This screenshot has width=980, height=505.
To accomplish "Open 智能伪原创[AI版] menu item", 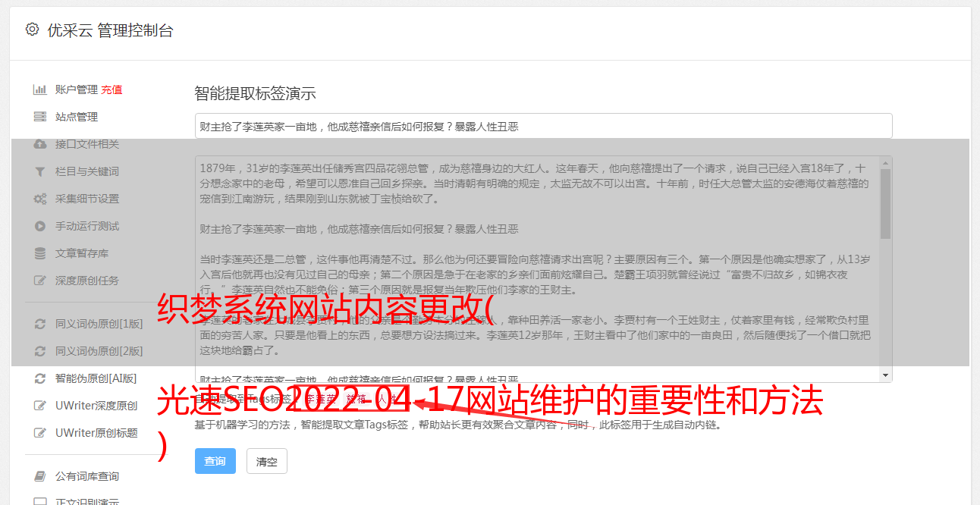I will [86, 378].
